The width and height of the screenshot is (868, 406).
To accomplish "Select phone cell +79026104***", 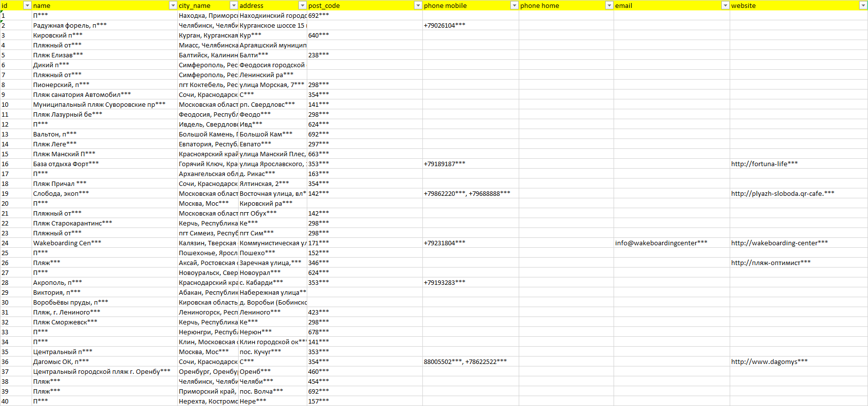I will tap(444, 25).
